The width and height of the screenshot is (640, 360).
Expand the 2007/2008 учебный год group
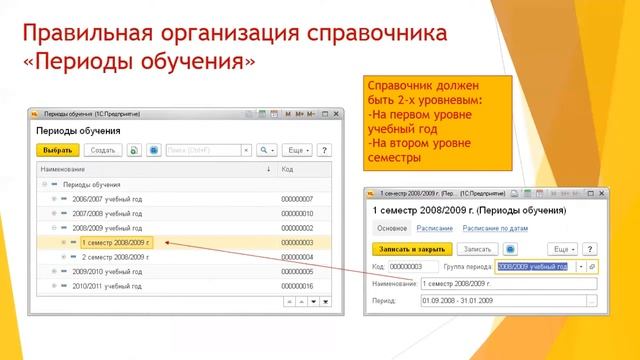54,213
